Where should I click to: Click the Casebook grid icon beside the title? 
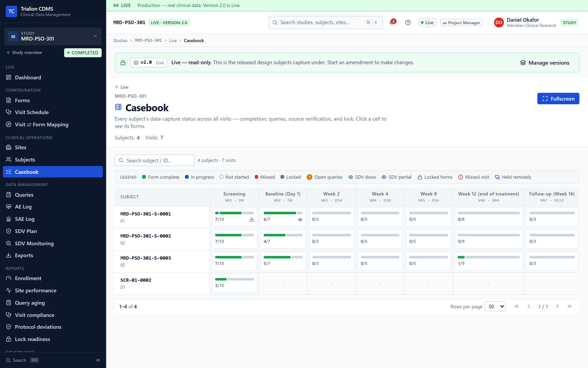pyautogui.click(x=118, y=107)
